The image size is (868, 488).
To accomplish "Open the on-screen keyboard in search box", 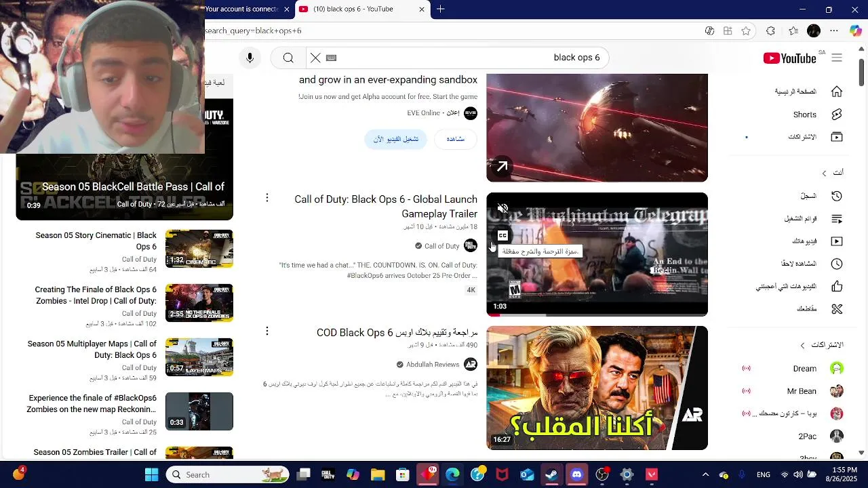I will [331, 58].
